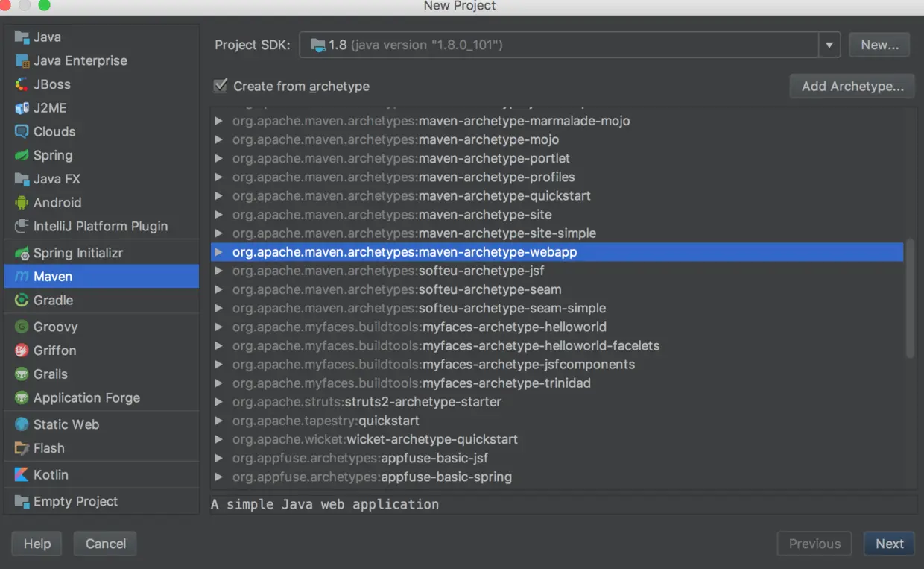Click the Java FX folder icon
The image size is (924, 569).
tap(22, 179)
